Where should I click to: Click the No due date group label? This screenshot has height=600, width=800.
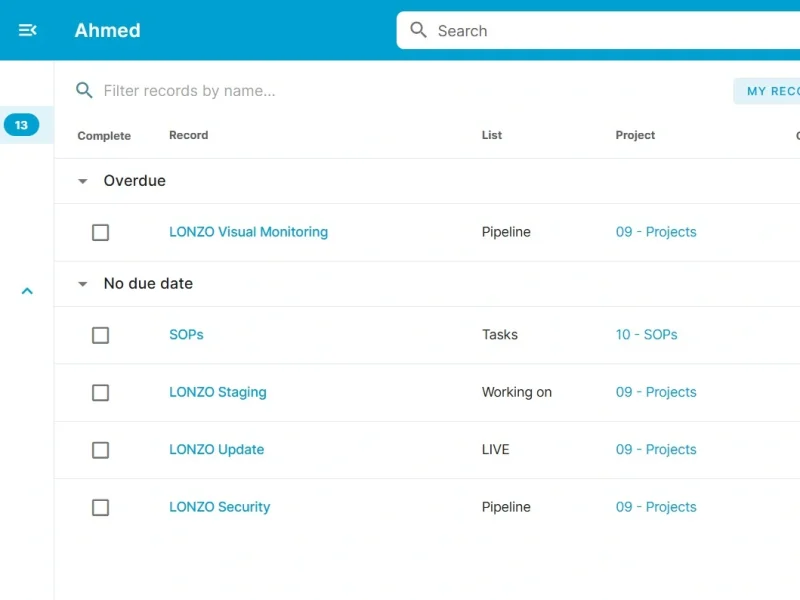(x=148, y=284)
